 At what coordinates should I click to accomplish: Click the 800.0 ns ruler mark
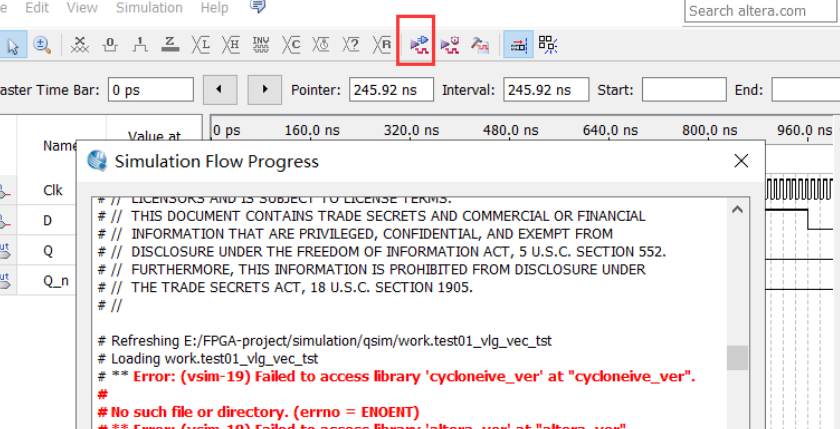709,130
